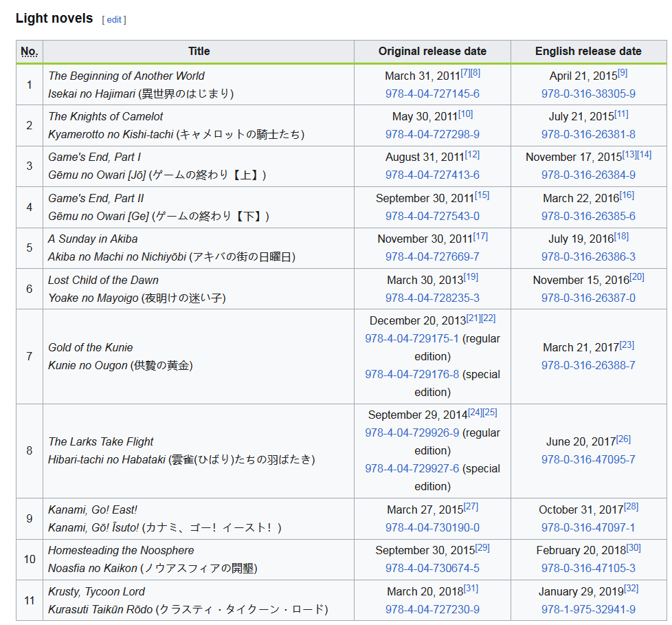The image size is (672, 625).
Task: Open ISBN 978-4-04-729176-8 special edition link
Action: point(412,375)
